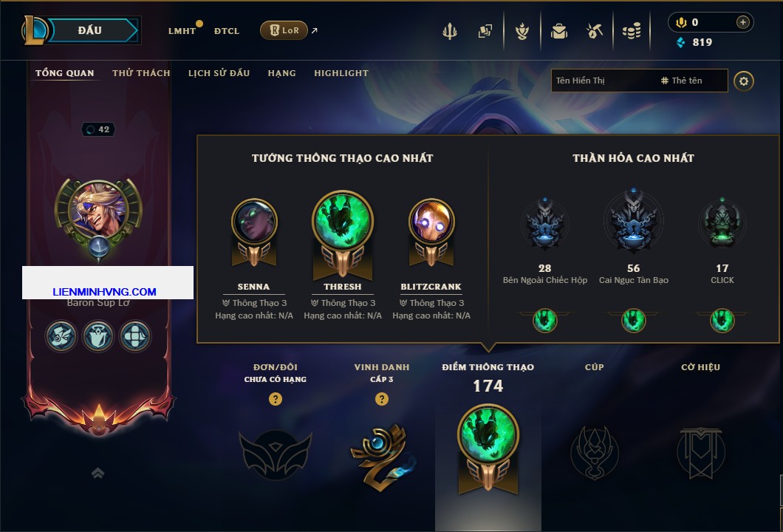
Task: Open the Clash trident icon
Action: (x=450, y=32)
